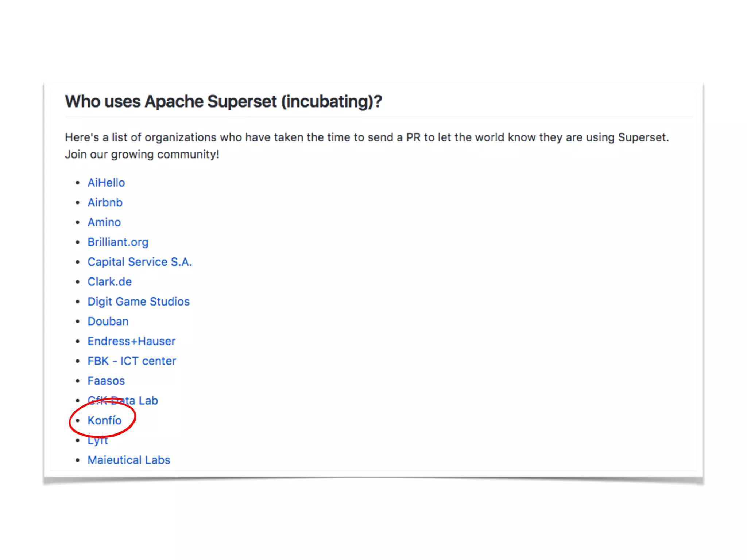Open the circled Konfío link
The image size is (747, 560).
[x=104, y=420]
